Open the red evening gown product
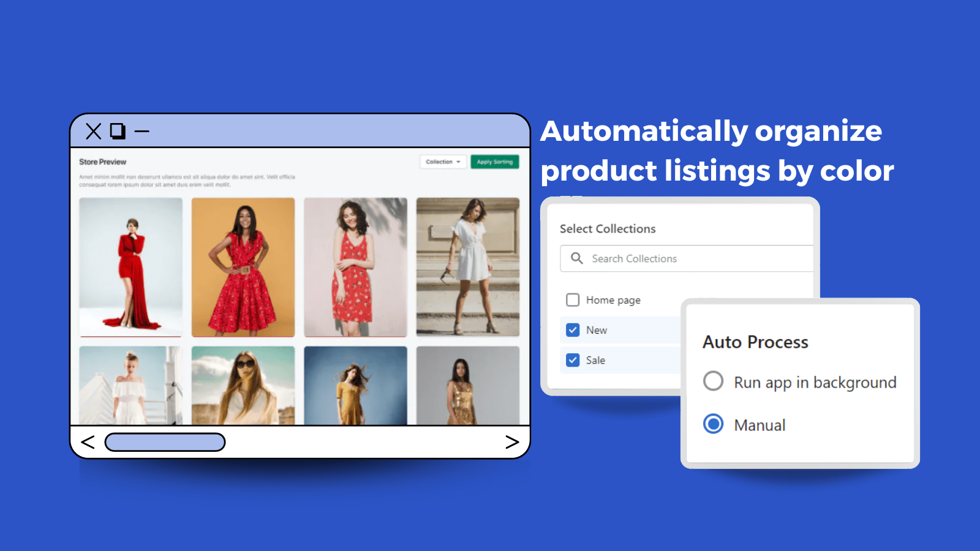The width and height of the screenshot is (980, 551). coord(130,268)
